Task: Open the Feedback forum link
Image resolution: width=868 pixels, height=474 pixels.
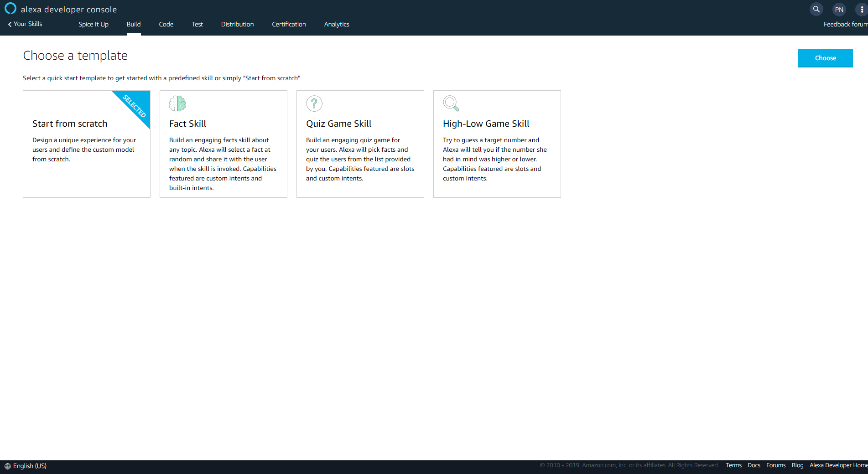Action: pyautogui.click(x=846, y=24)
